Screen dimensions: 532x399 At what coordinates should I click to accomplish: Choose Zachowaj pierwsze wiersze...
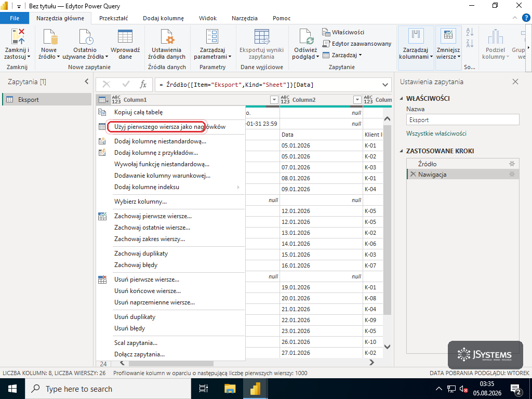click(x=170, y=216)
